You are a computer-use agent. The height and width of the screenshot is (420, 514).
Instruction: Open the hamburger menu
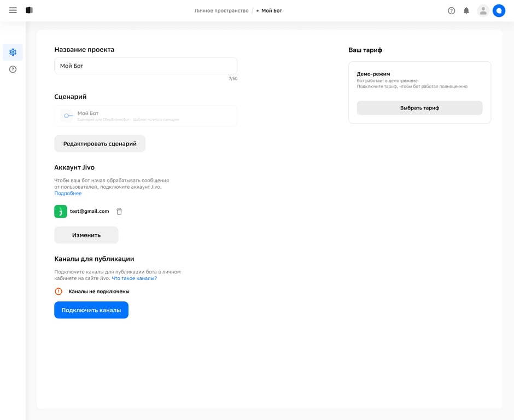(13, 10)
